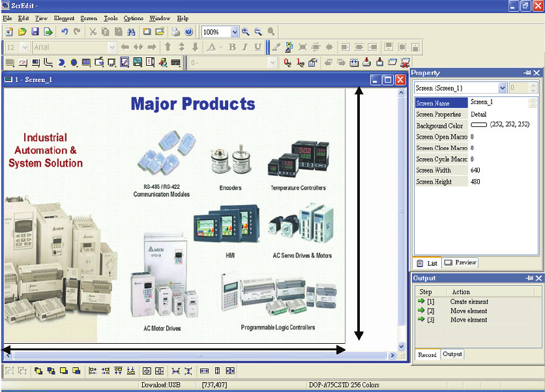
Task: Toggle Bold text formatting
Action: click(x=232, y=47)
